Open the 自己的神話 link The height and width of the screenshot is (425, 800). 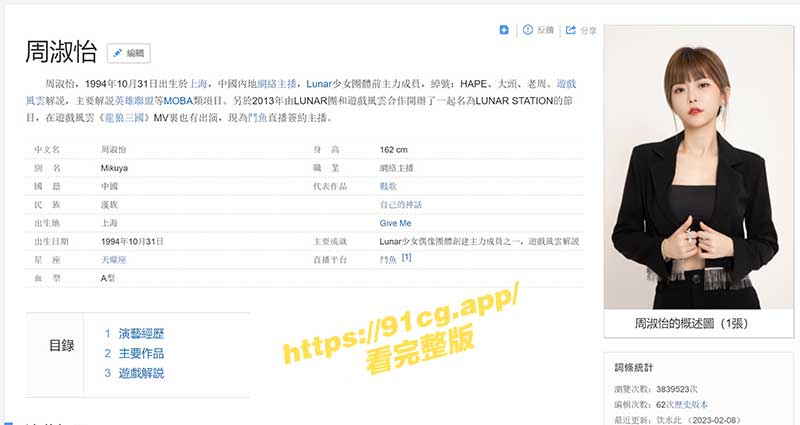coord(401,205)
